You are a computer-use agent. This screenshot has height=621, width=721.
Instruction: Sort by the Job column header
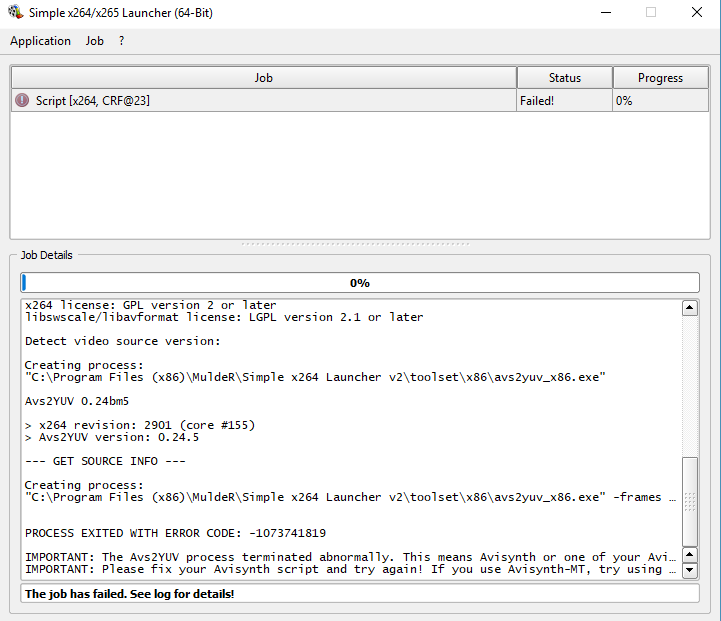point(263,78)
